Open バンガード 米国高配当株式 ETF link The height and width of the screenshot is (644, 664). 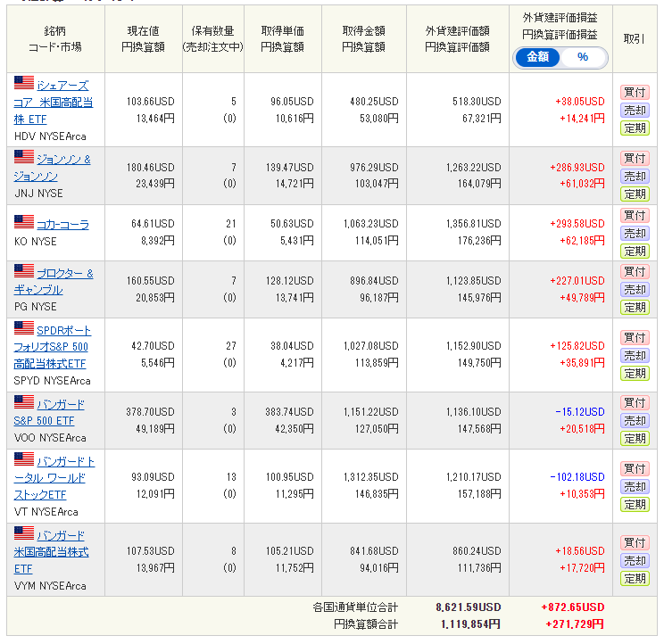tap(51, 552)
